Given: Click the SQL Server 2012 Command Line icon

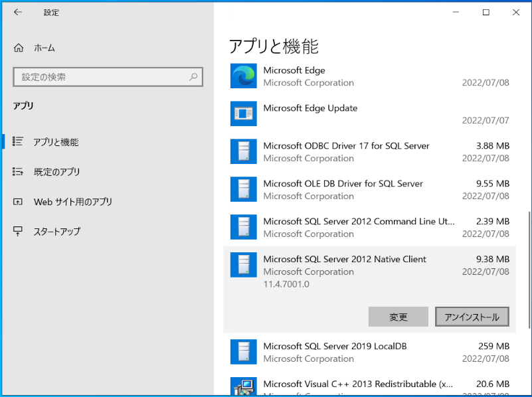Looking at the screenshot, I should coord(243,227).
